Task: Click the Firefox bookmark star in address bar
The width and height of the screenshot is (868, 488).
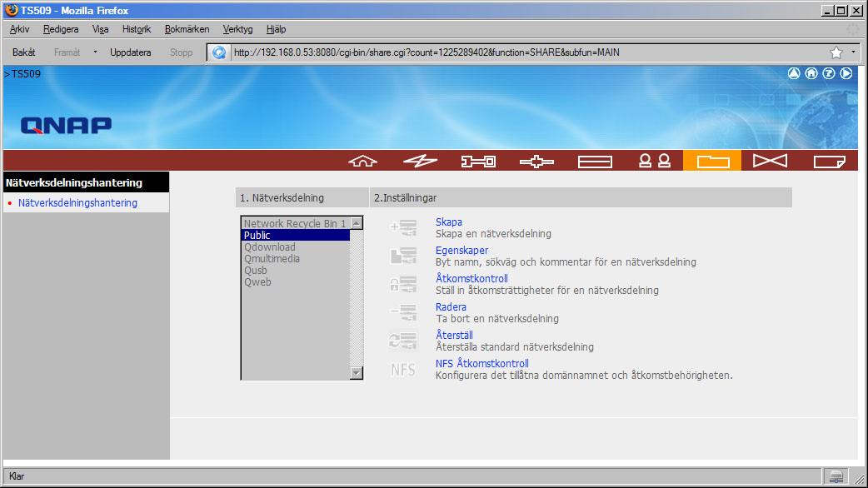Action: tap(836, 52)
